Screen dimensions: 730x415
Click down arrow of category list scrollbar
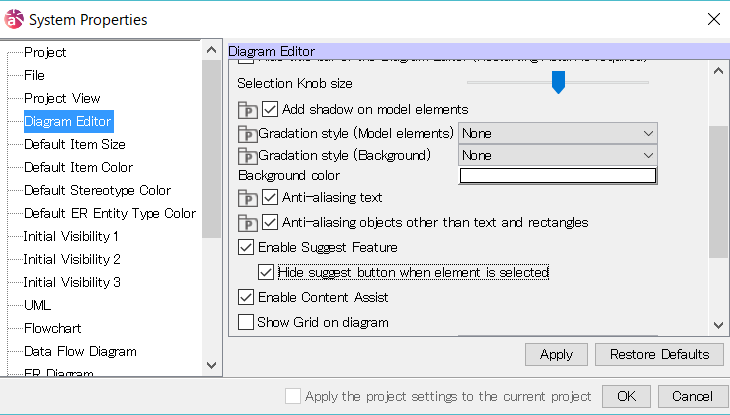211,366
